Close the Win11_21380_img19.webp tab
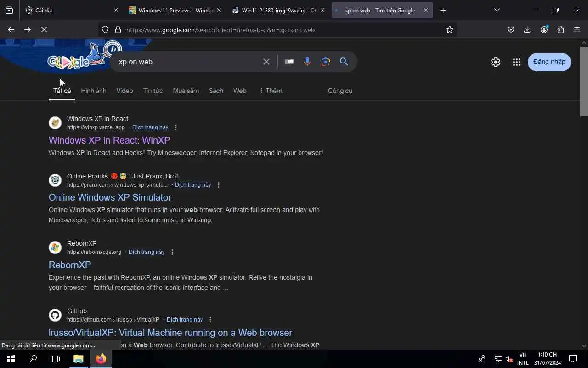 322,10
